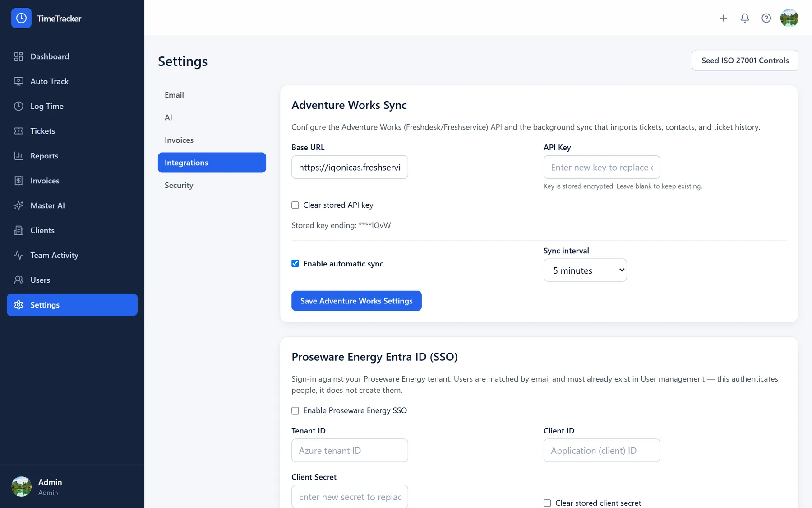
Task: Select the Integrations settings tab
Action: (x=212, y=163)
